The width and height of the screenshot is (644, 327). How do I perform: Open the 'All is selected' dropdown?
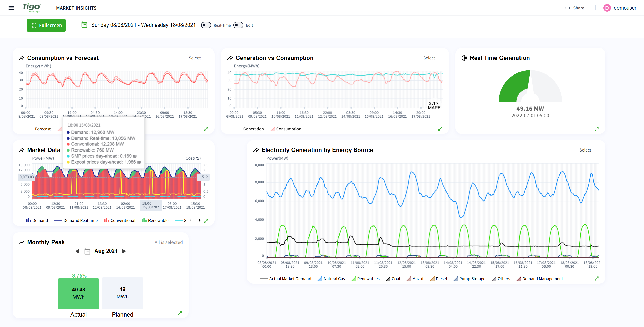click(x=168, y=242)
